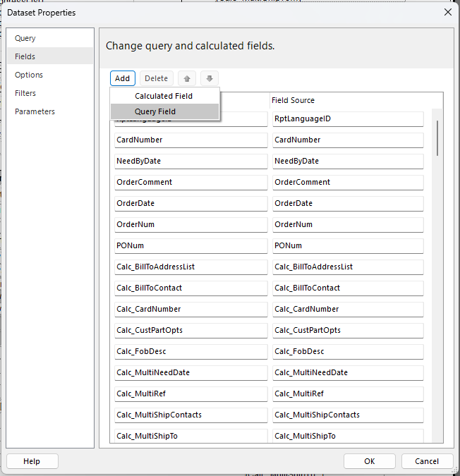
Task: Open Help for this dialog
Action: coord(32,461)
